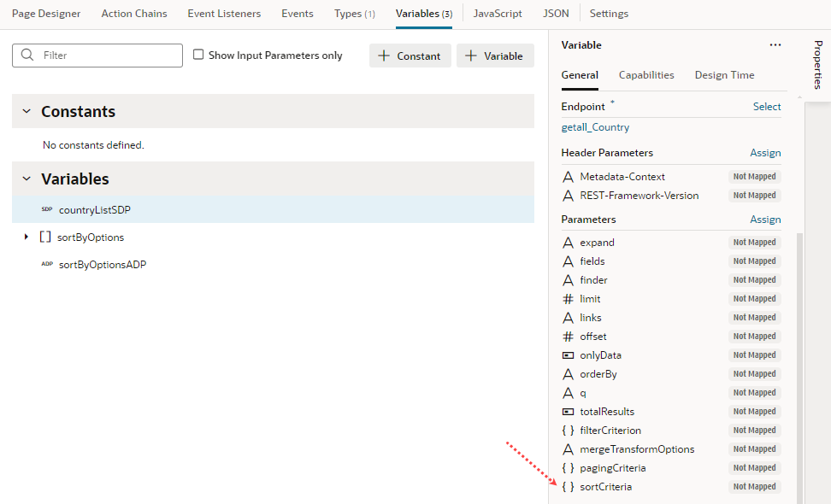The height and width of the screenshot is (504, 831).
Task: Click the array brackets icon for sortByOptions
Action: pyautogui.click(x=45, y=237)
